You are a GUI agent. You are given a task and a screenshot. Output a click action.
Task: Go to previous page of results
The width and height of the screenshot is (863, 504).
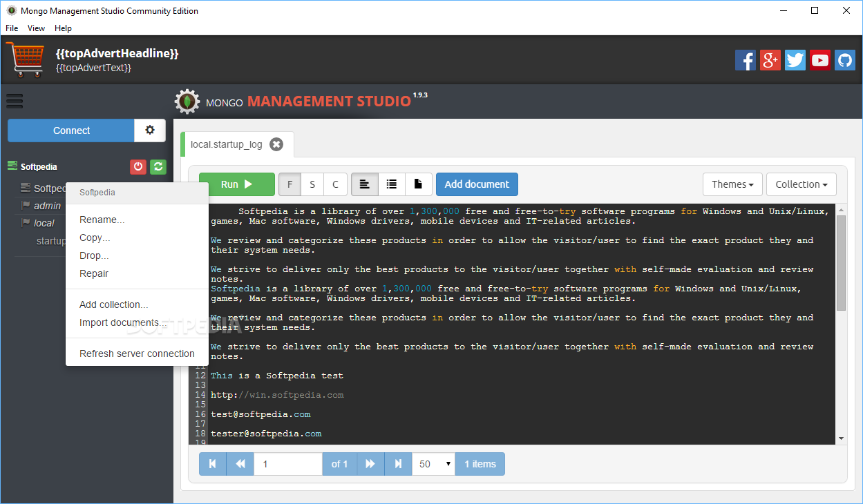[x=240, y=464]
